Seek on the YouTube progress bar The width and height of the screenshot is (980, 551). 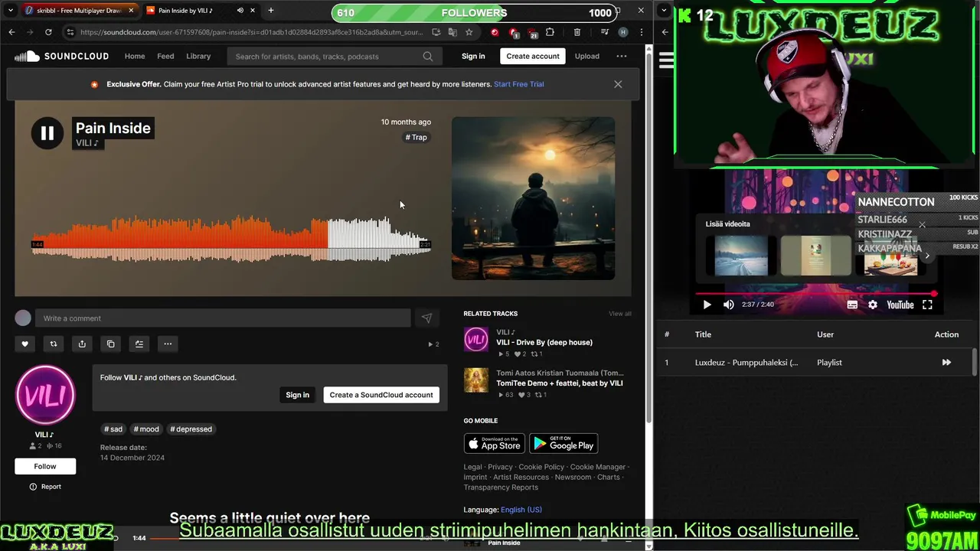pyautogui.click(x=815, y=294)
